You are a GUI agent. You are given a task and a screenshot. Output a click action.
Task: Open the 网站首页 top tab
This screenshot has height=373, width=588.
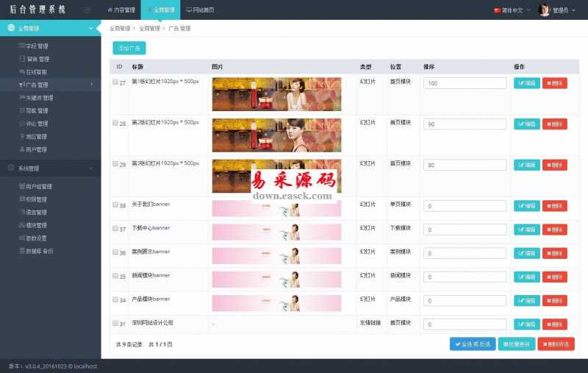[200, 10]
